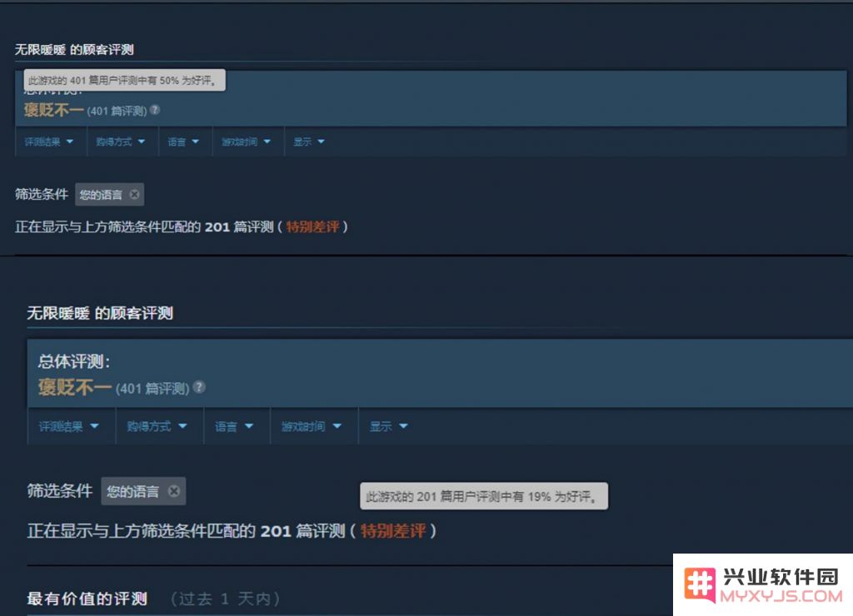Viewport: 853px width, 616px height.
Task: Click the lower 褒贬不一 overall rating
Action: coord(75,388)
